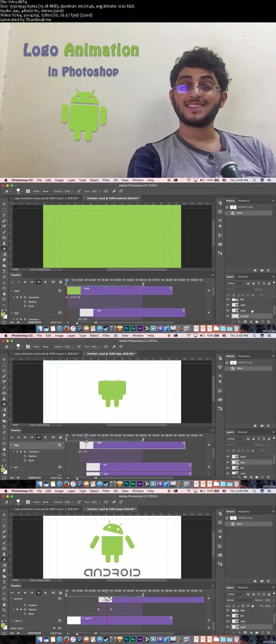Select the Pen tool in the 00:01:04 frame
Image resolution: width=276 pixels, height=644 pixels.
pos(4,432)
